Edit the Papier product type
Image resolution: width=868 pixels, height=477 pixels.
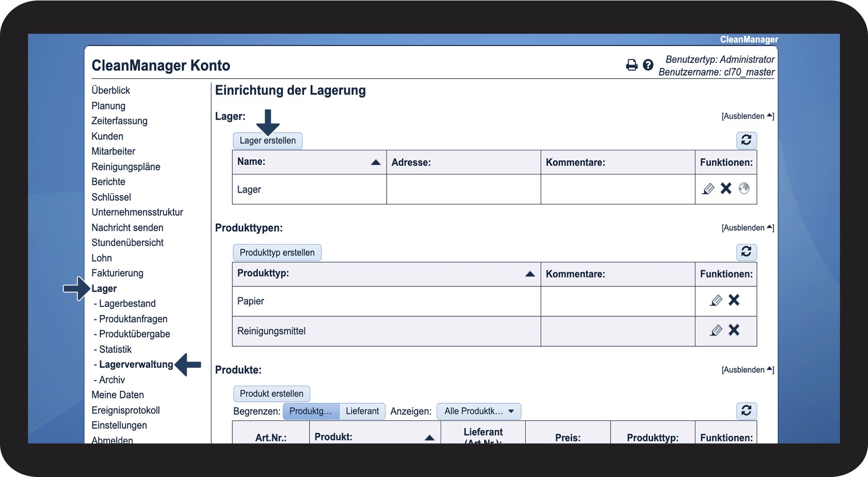click(716, 301)
